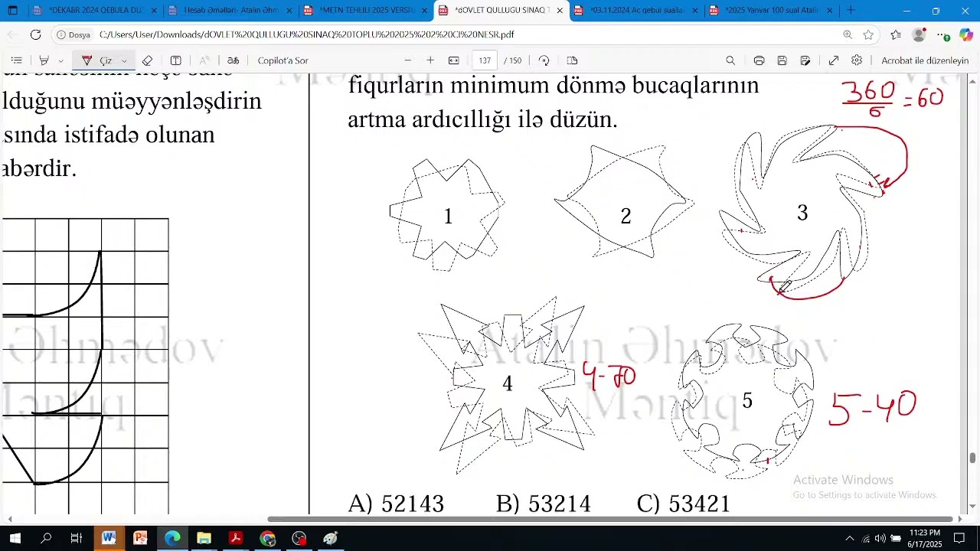
Task: Open the tab actions menu icon
Action: [x=12, y=11]
